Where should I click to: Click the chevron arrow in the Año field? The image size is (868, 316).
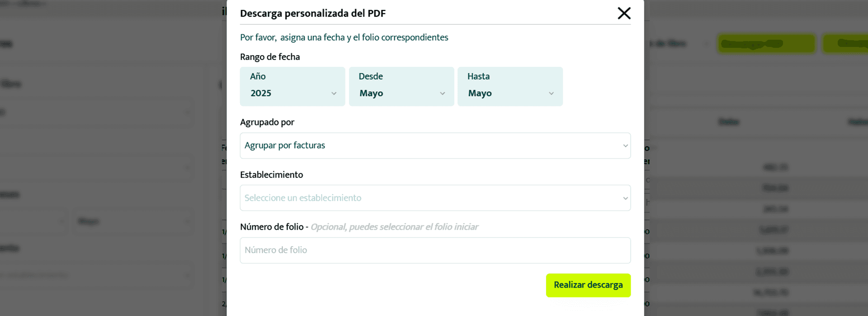[x=334, y=93]
